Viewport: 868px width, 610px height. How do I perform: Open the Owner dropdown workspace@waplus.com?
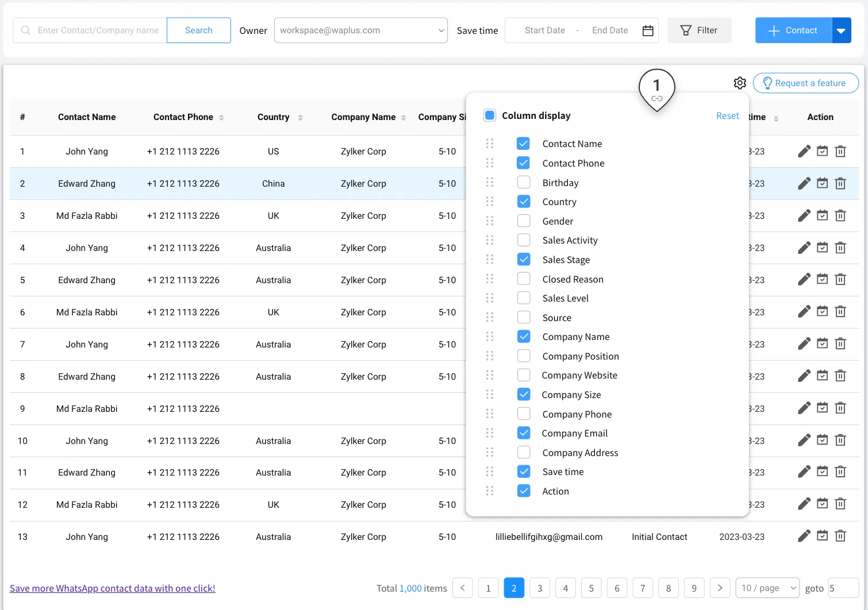[360, 30]
